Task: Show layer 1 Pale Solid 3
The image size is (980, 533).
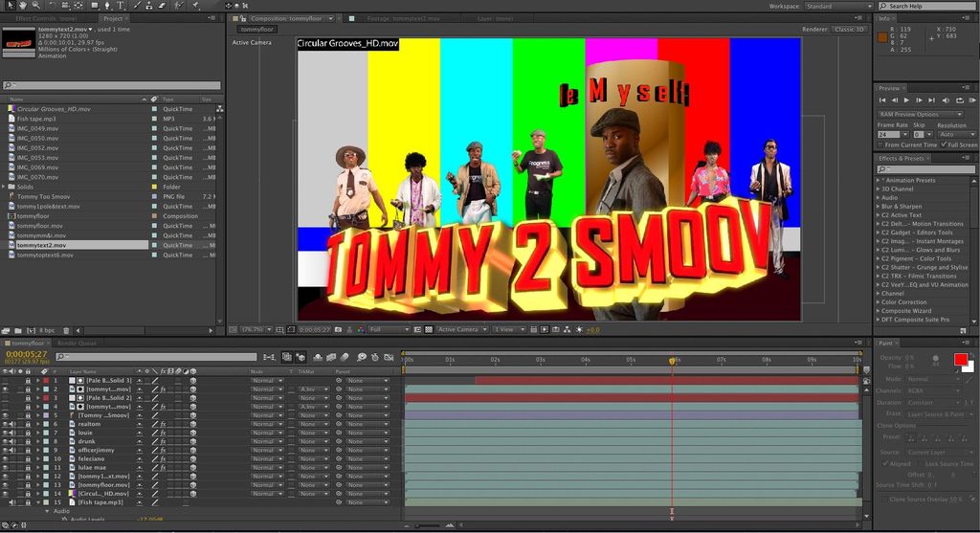Action: [5, 380]
